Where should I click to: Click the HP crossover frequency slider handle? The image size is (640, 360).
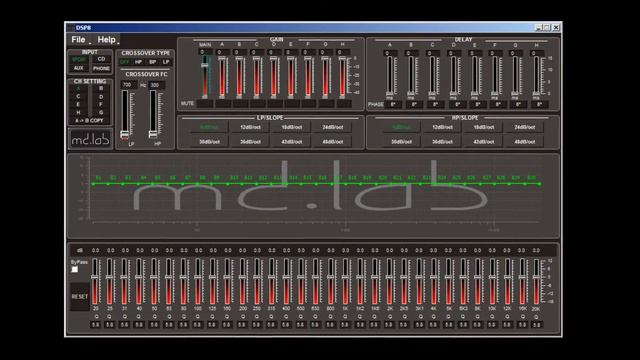153,134
